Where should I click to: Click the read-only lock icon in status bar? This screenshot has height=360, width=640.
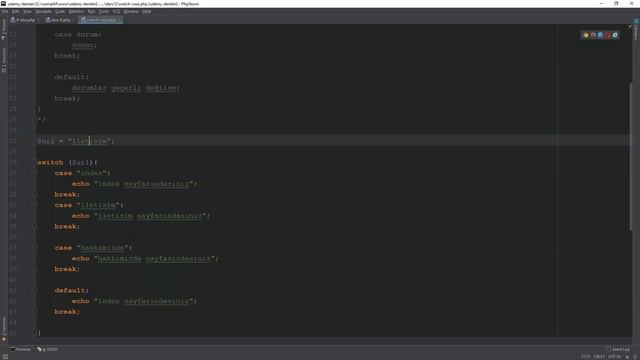pos(627,357)
